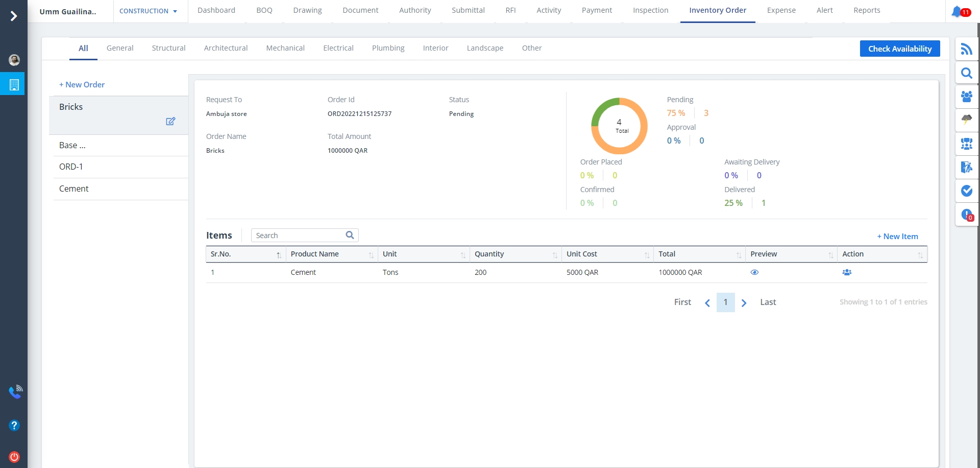This screenshot has width=980, height=468.
Task: Open the RSS feed icon in right sidebar
Action: click(x=966, y=49)
